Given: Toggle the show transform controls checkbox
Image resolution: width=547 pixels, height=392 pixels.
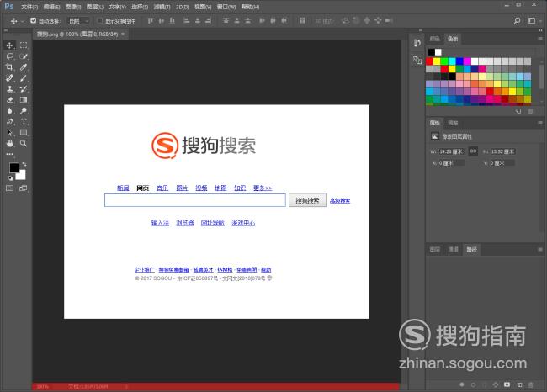Looking at the screenshot, I should (x=100, y=20).
